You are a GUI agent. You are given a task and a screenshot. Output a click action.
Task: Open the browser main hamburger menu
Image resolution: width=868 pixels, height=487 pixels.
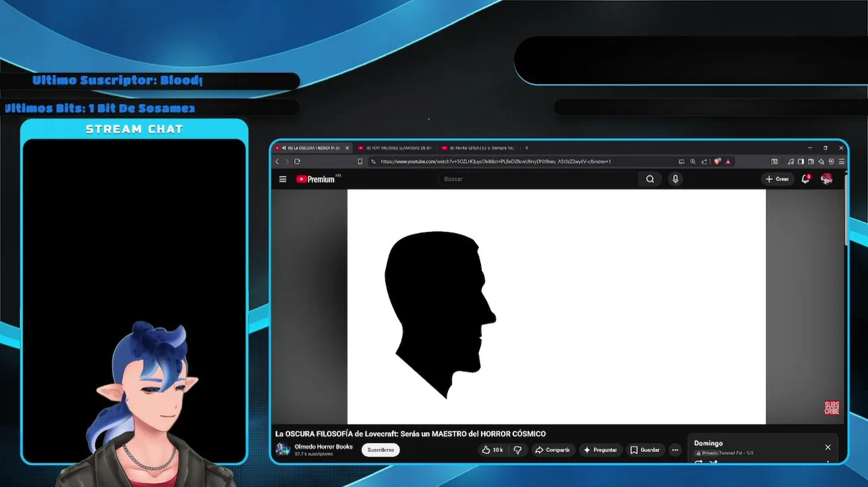(x=842, y=162)
